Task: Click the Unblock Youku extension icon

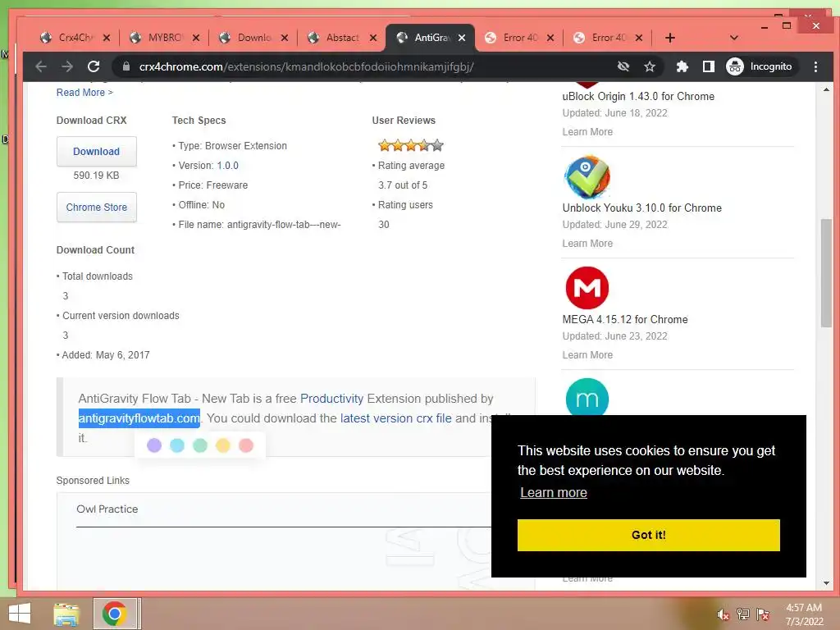Action: pyautogui.click(x=587, y=177)
